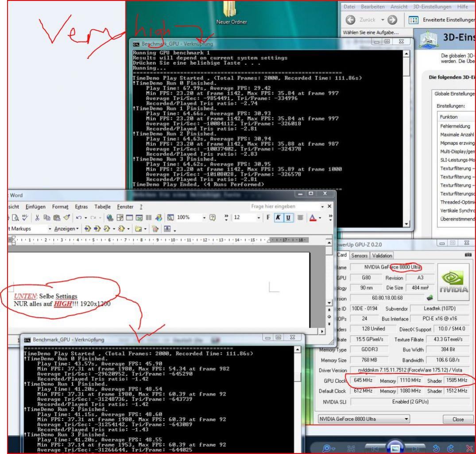Open the zoom 100% dropdown in Word
Screen dimensions: 476x454
pyautogui.click(x=204, y=218)
